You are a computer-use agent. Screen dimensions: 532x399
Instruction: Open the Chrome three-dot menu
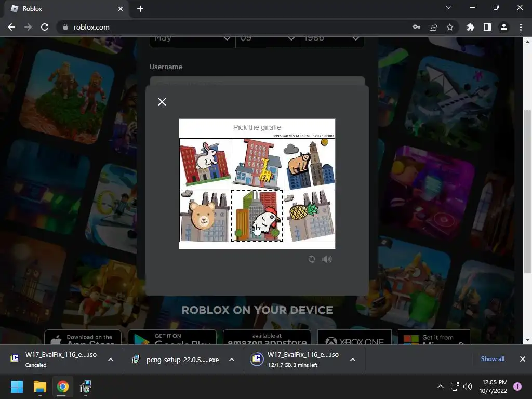pos(521,27)
